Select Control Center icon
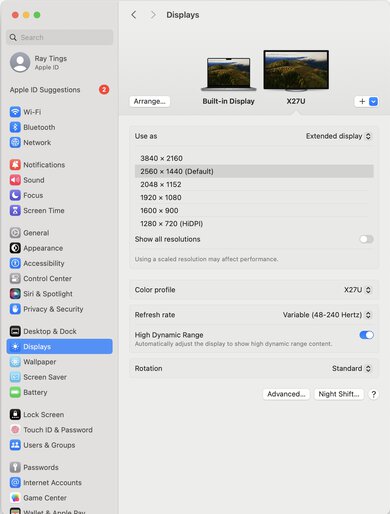Screen dimensions: 390x514 pos(15,278)
